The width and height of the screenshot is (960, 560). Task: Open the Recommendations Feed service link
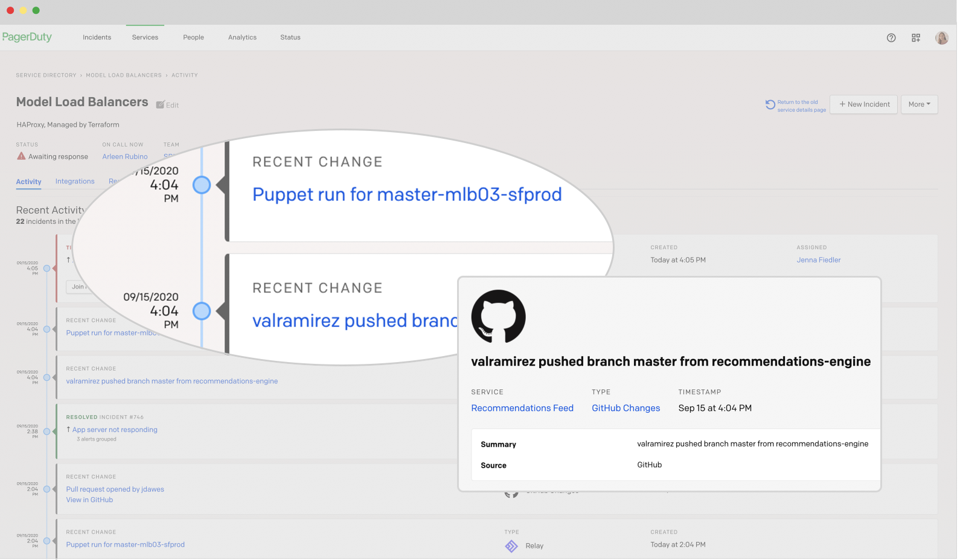click(522, 408)
